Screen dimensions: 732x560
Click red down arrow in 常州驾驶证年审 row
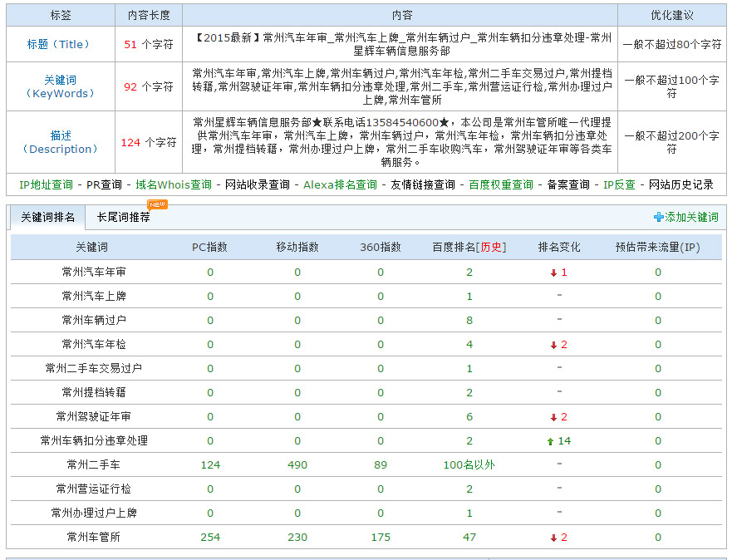click(x=553, y=418)
